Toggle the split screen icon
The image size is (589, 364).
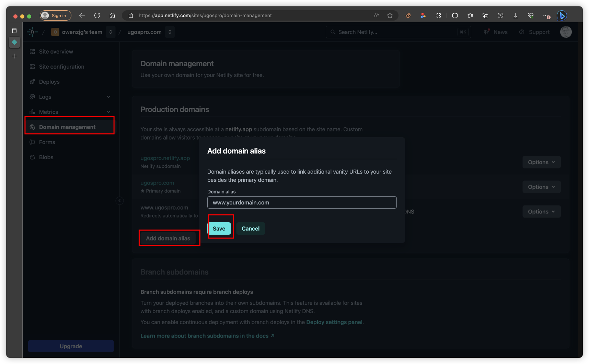455,15
